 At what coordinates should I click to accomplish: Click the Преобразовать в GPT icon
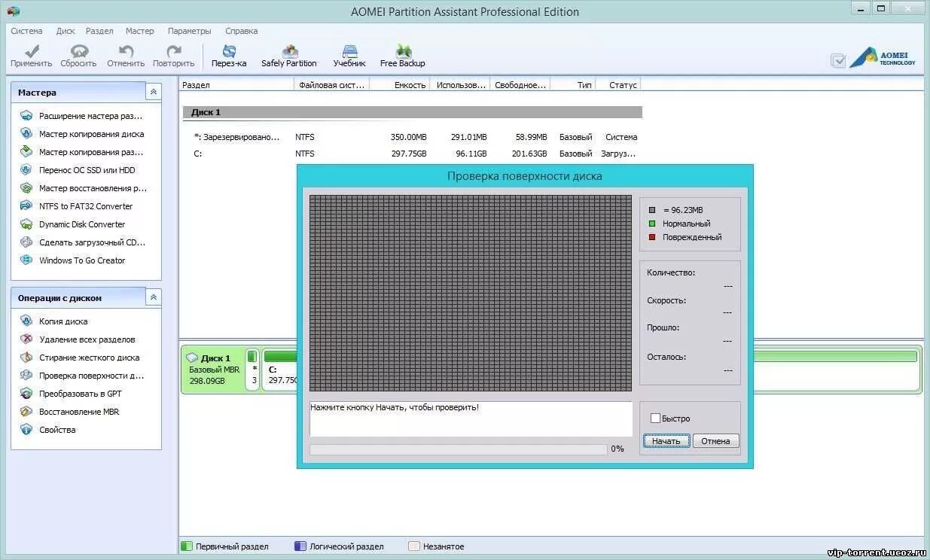(26, 394)
